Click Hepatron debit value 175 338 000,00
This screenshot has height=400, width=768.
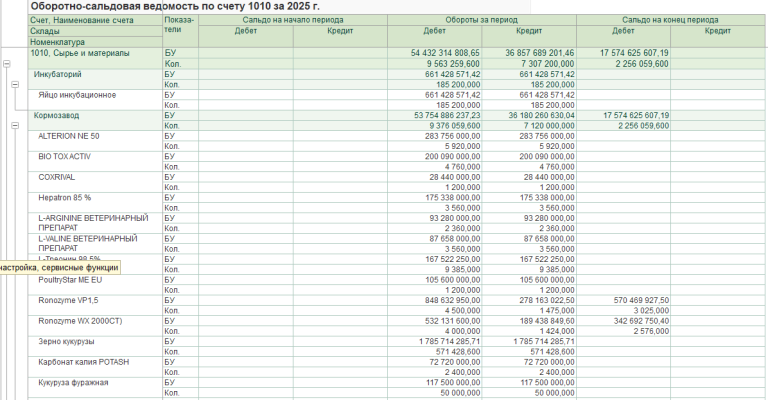click(x=453, y=198)
